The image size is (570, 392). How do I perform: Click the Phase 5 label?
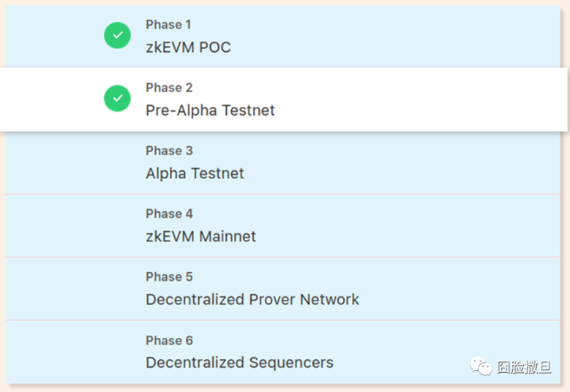pyautogui.click(x=169, y=276)
